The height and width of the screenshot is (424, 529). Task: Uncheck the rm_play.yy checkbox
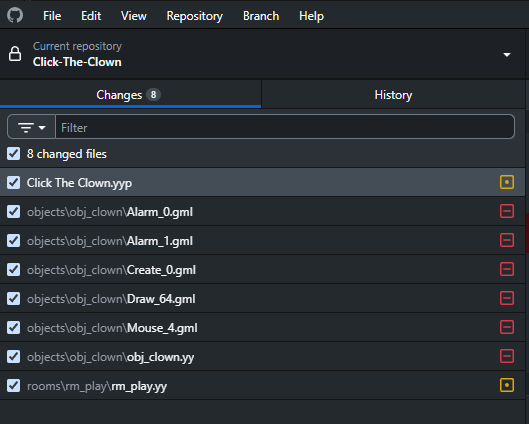tap(13, 386)
